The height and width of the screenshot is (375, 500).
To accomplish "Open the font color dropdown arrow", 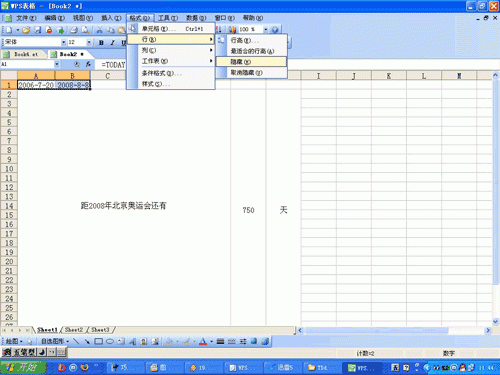I will coord(211,342).
